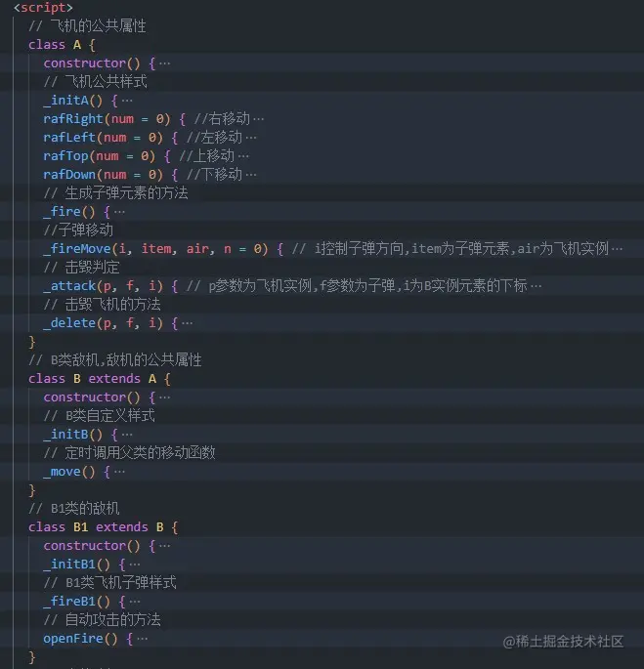Expand folded rafDown method ellipsis
The image size is (644, 669).
click(251, 175)
